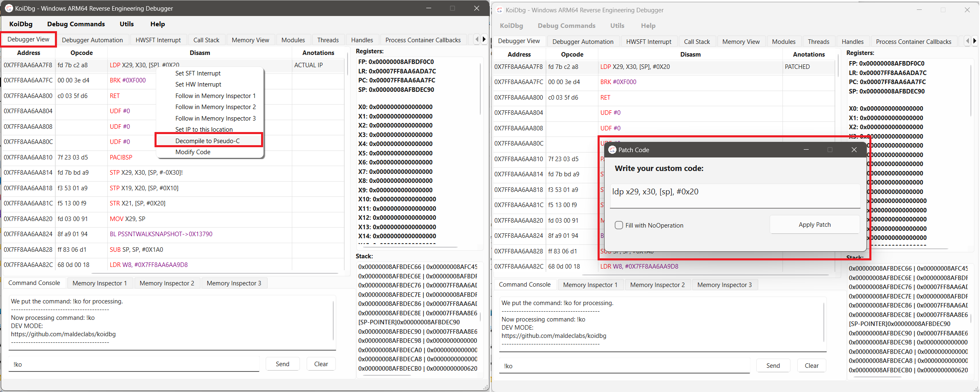
Task: Click right tab-scroll arrow in left window
Action: point(484,39)
